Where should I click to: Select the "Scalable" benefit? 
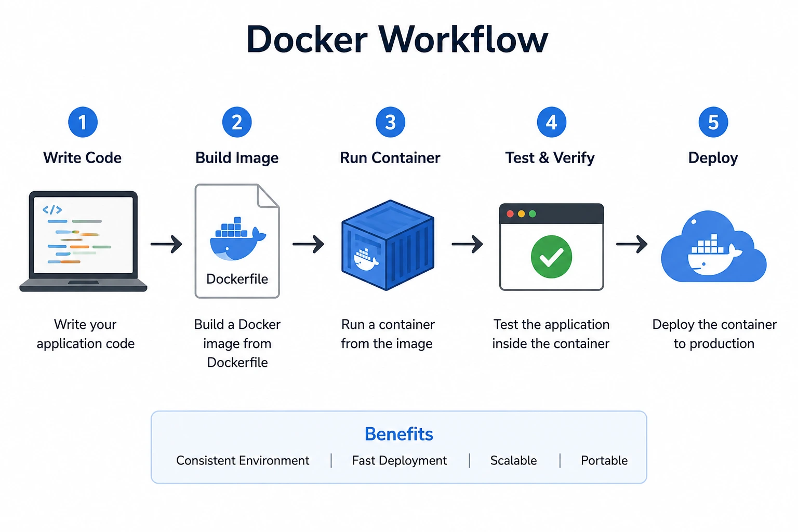[514, 460]
